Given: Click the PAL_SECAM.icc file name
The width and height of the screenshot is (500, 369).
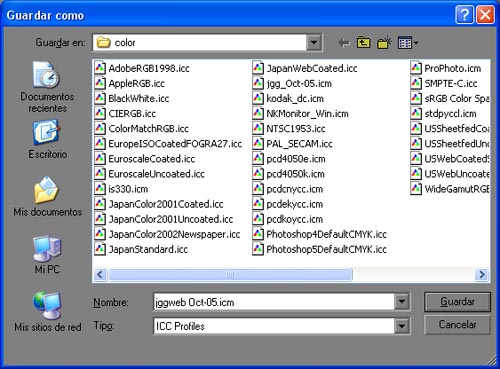Looking at the screenshot, I should point(299,144).
